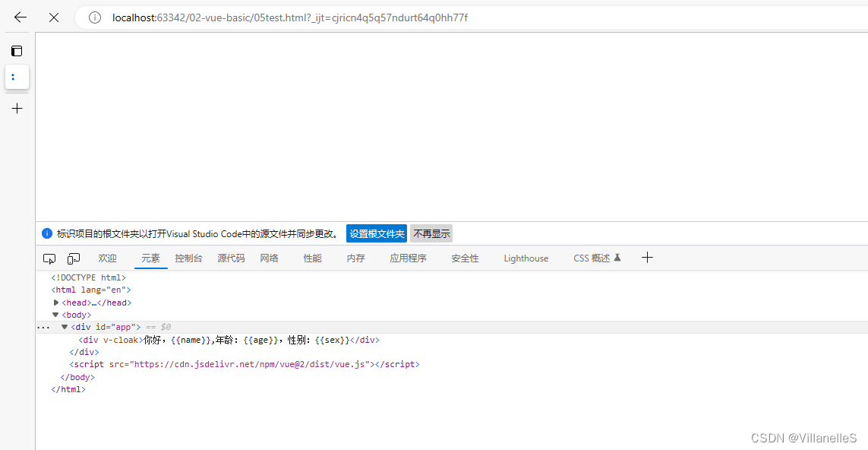Click the site info icon in address bar
Image resolution: width=868 pixels, height=450 pixels.
click(94, 17)
